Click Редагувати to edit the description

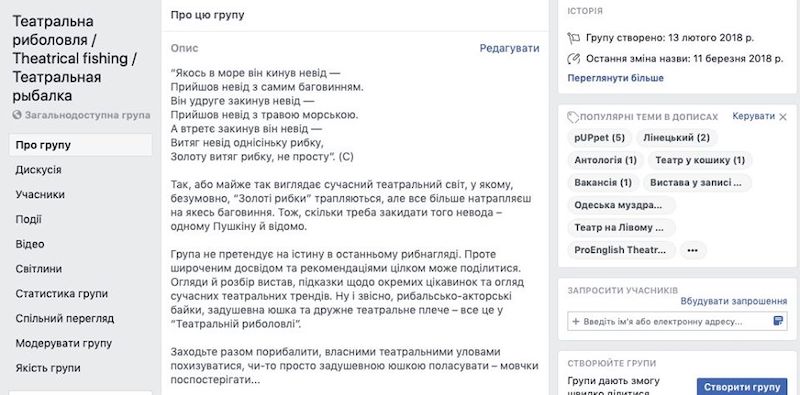(x=509, y=48)
